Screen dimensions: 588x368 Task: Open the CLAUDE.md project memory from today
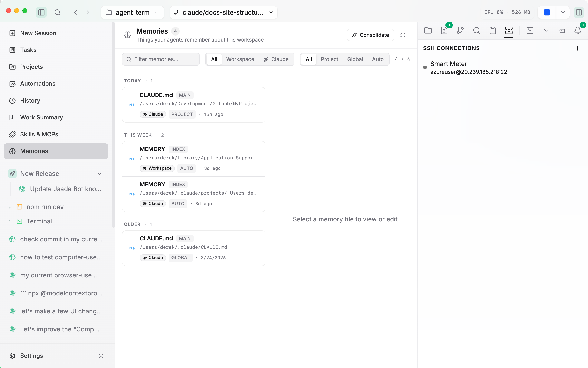(194, 105)
